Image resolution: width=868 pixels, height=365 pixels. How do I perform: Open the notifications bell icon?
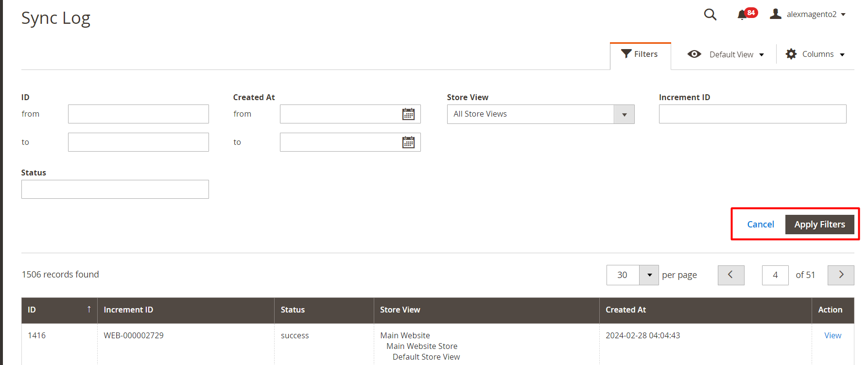(x=742, y=15)
